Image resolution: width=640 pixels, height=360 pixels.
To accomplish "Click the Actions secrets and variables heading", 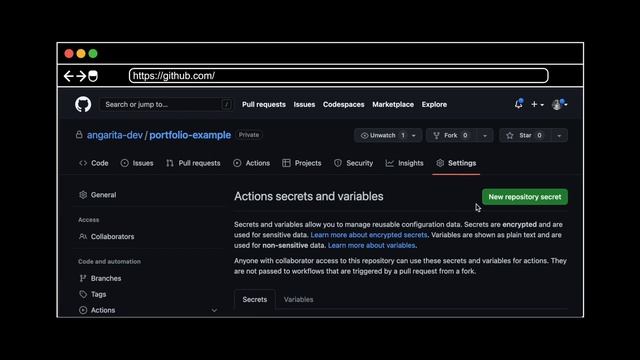I will [309, 196].
